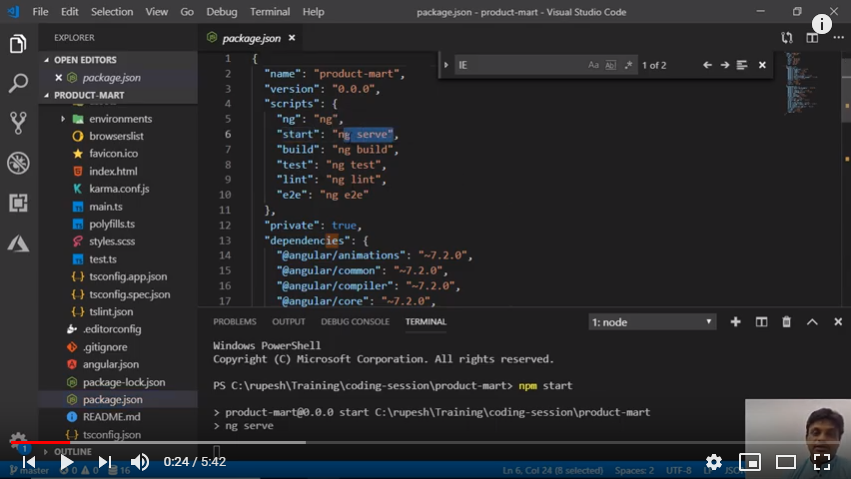Open the terminal selector dropdown '1: node'
851x479 pixels.
pyautogui.click(x=652, y=322)
